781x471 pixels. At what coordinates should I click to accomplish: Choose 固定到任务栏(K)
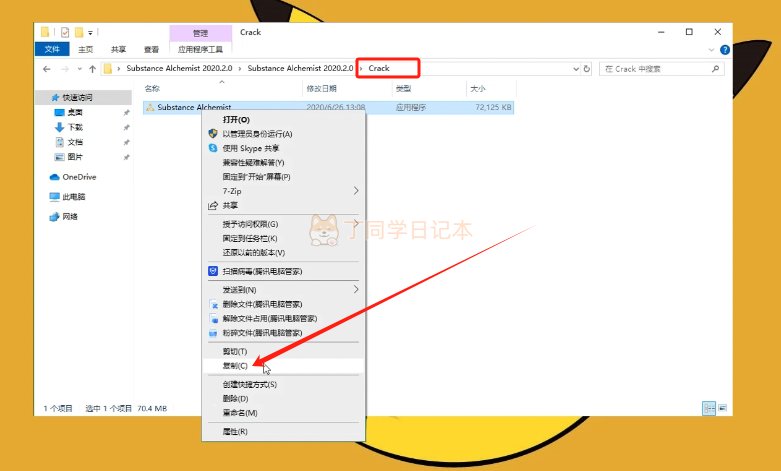(x=283, y=238)
